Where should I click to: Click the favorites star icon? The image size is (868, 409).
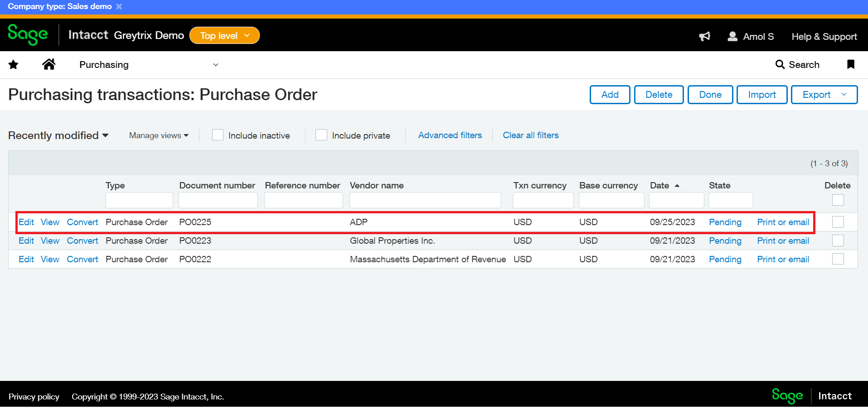(14, 65)
